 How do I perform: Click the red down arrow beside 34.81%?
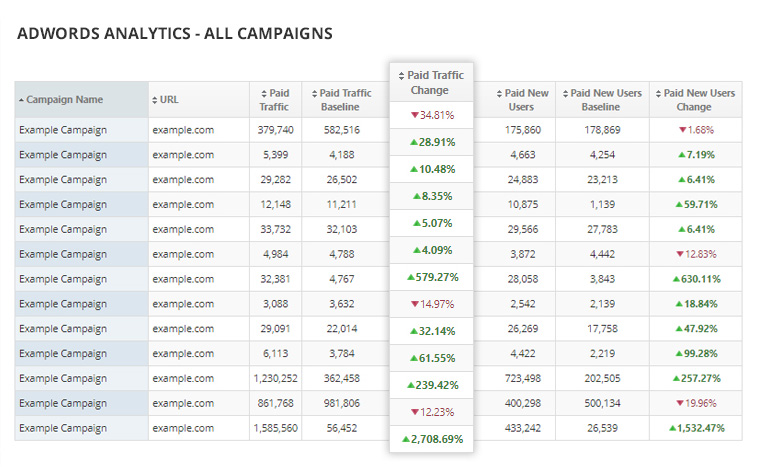414,115
